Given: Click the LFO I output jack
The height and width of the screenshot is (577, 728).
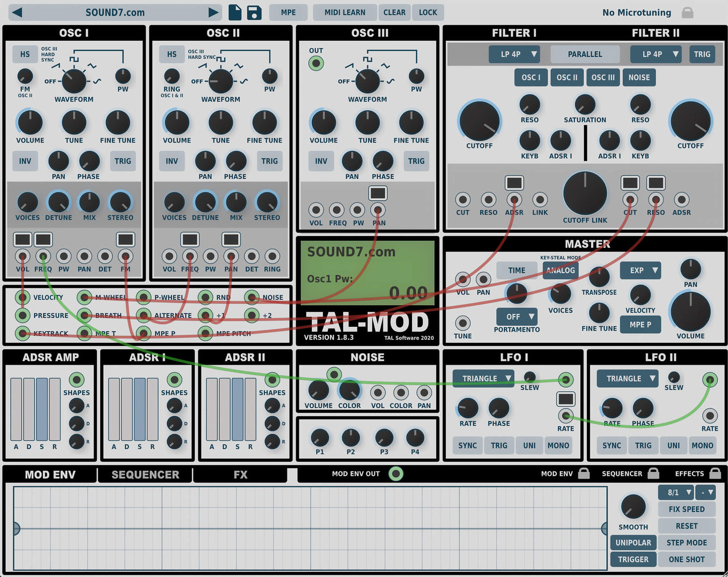Looking at the screenshot, I should pyautogui.click(x=566, y=379).
